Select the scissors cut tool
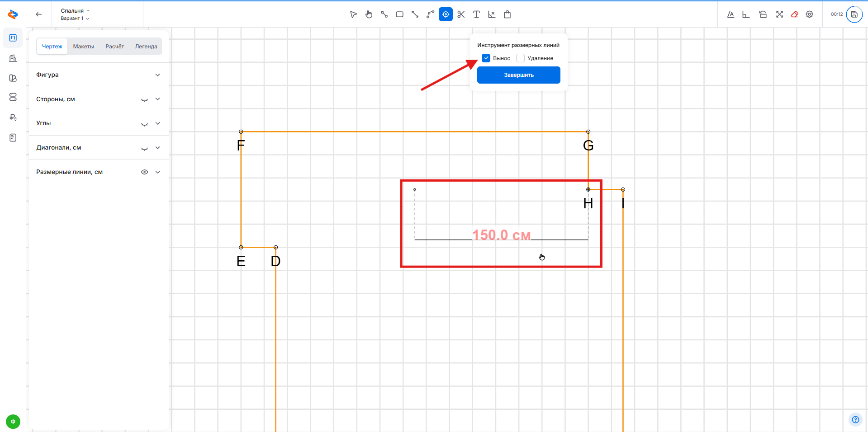This screenshot has height=432, width=868. pos(461,14)
